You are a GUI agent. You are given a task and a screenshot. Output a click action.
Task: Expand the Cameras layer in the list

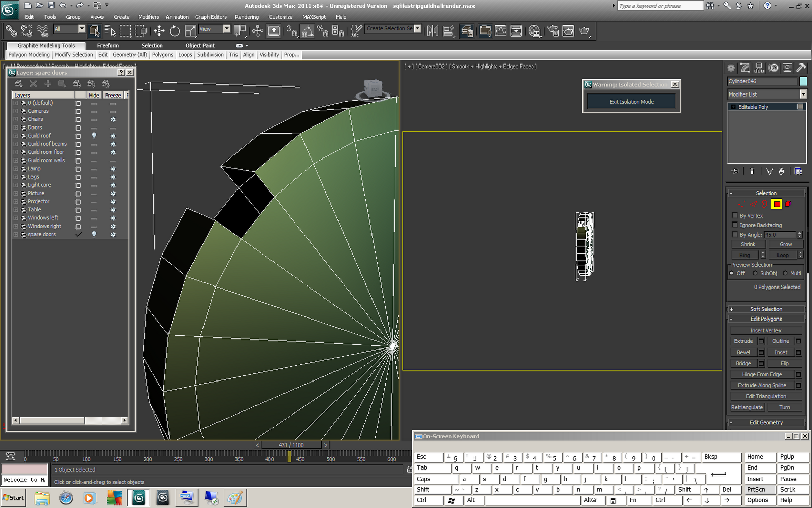[x=16, y=111]
